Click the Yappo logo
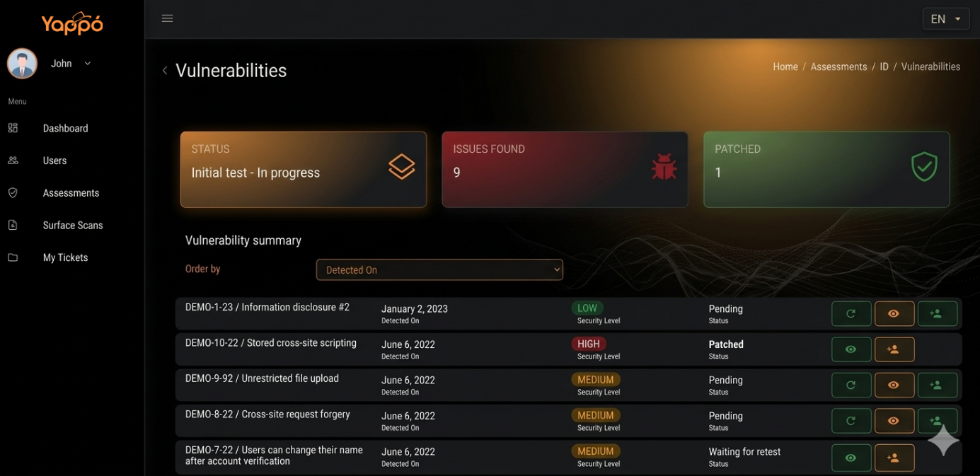980x476 pixels. 71,23
